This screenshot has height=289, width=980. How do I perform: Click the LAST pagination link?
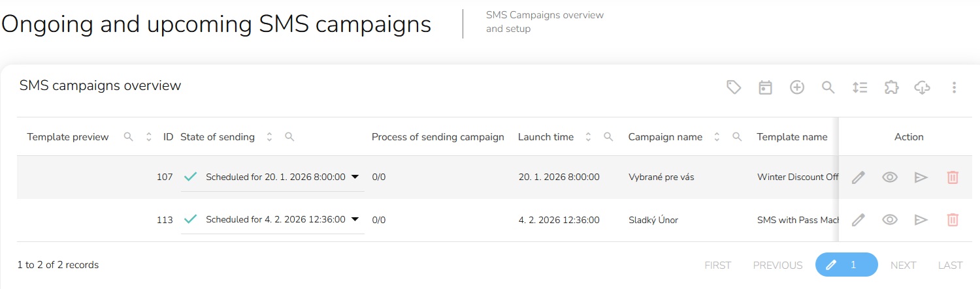coord(950,265)
